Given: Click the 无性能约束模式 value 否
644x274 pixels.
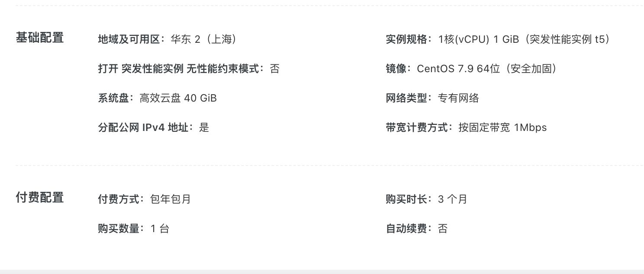Looking at the screenshot, I should pyautogui.click(x=275, y=69).
